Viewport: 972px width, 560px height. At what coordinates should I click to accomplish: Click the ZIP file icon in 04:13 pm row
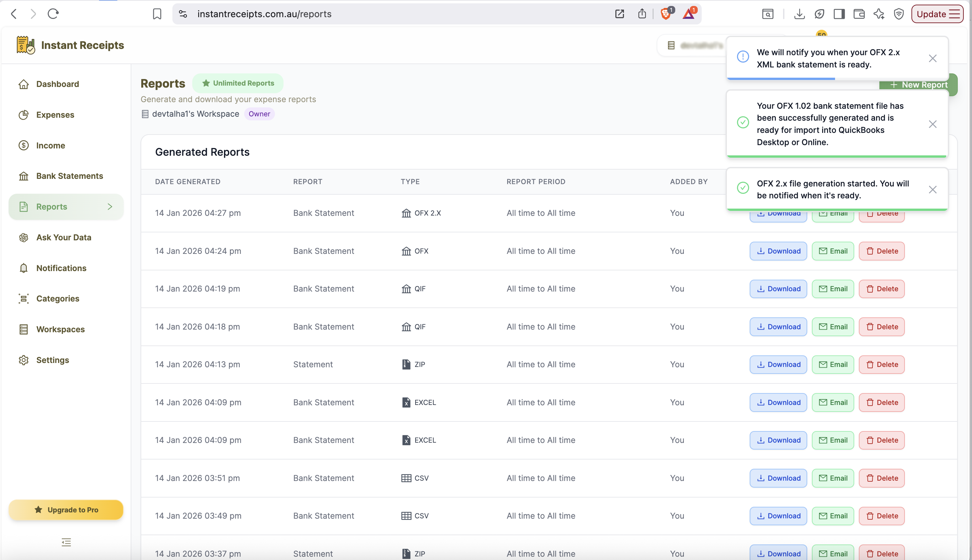(406, 365)
